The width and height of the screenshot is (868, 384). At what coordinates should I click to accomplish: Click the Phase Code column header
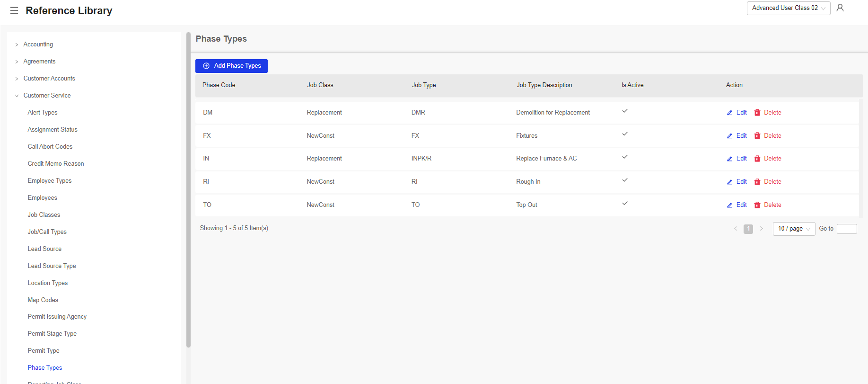[x=219, y=85]
